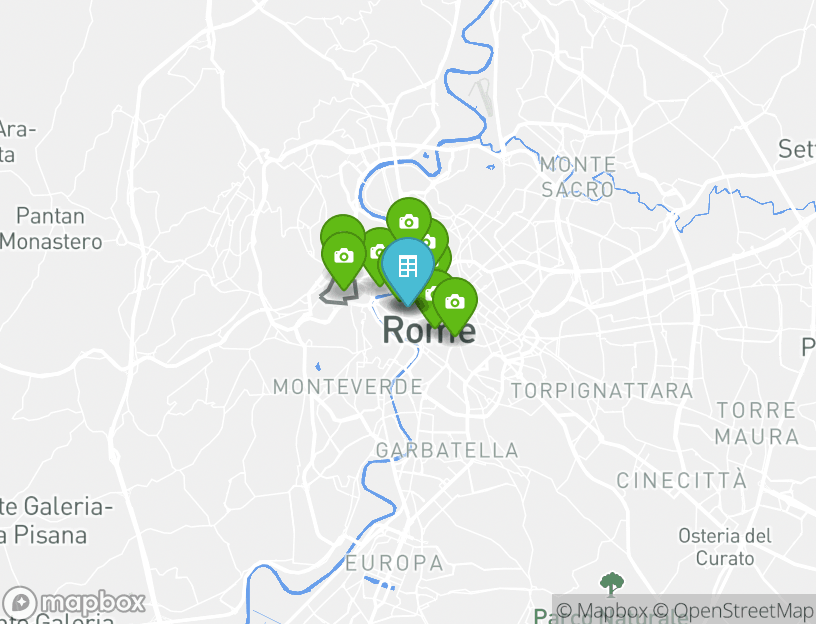Select the Osteria del Curato label

[x=725, y=547]
